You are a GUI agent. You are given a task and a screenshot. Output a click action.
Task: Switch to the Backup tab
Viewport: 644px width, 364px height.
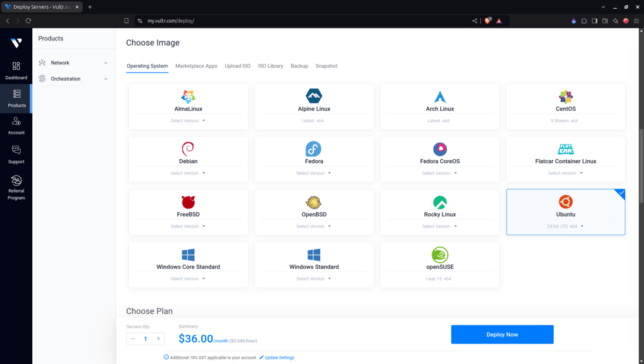(x=299, y=66)
